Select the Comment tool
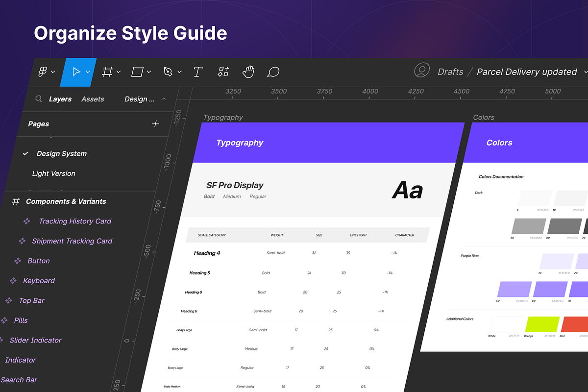Screen dimensions: 588x392 [x=273, y=72]
